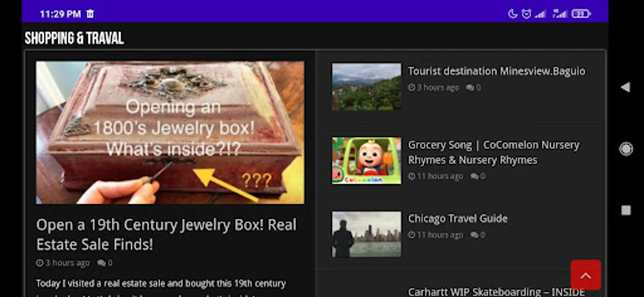
Task: Tap "11 hours ago" under Chicago Travel Guide
Action: tap(436, 235)
